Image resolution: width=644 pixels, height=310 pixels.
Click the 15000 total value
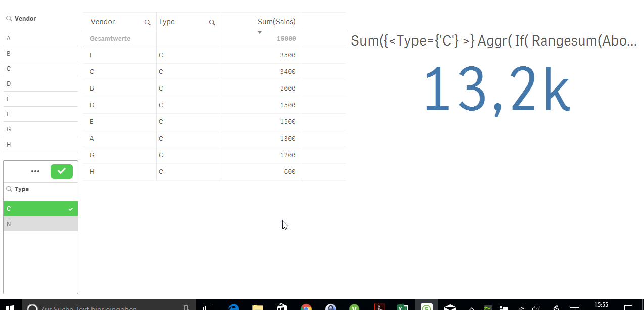[x=286, y=39]
